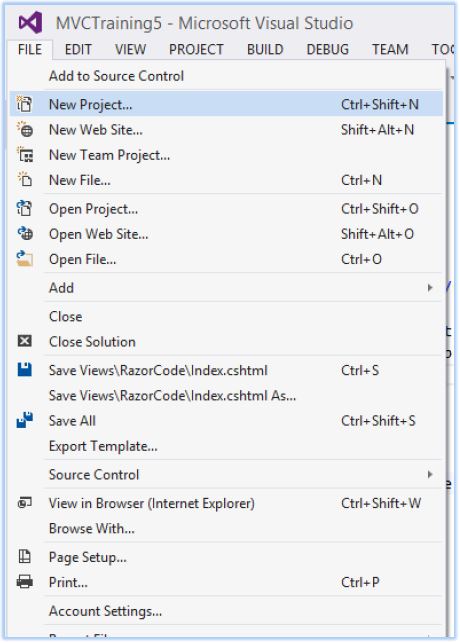Viewport: 460px width, 643px height.
Task: Select View in Browser (Internet Explorer)
Action: coord(152,503)
